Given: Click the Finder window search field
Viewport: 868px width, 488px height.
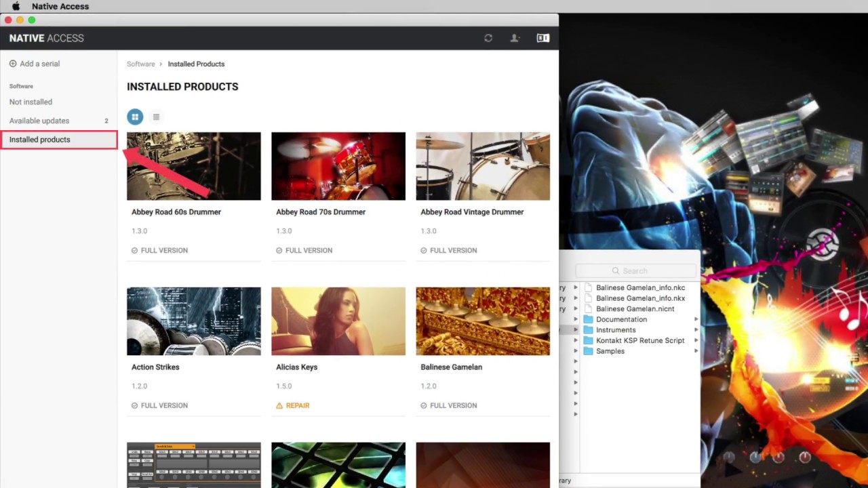Looking at the screenshot, I should (637, 270).
